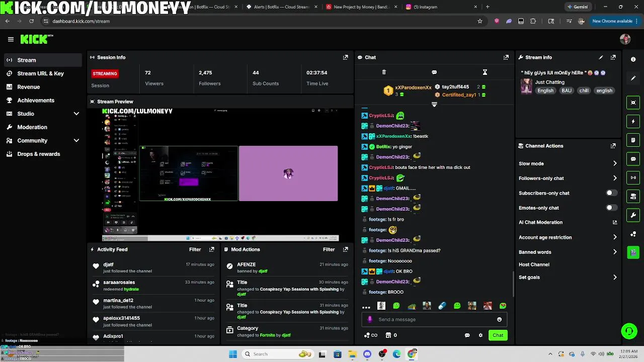Pop out the Activity Feed panel
This screenshot has width=644, height=362.
pos(211,249)
